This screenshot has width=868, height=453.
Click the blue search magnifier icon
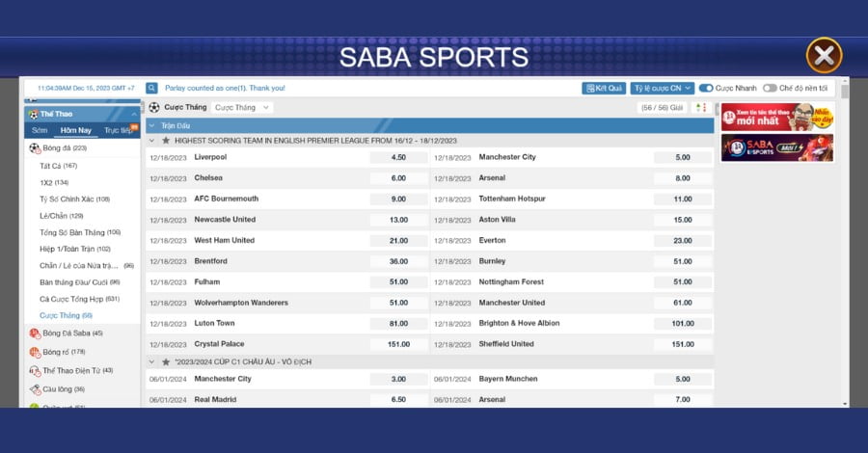click(151, 88)
